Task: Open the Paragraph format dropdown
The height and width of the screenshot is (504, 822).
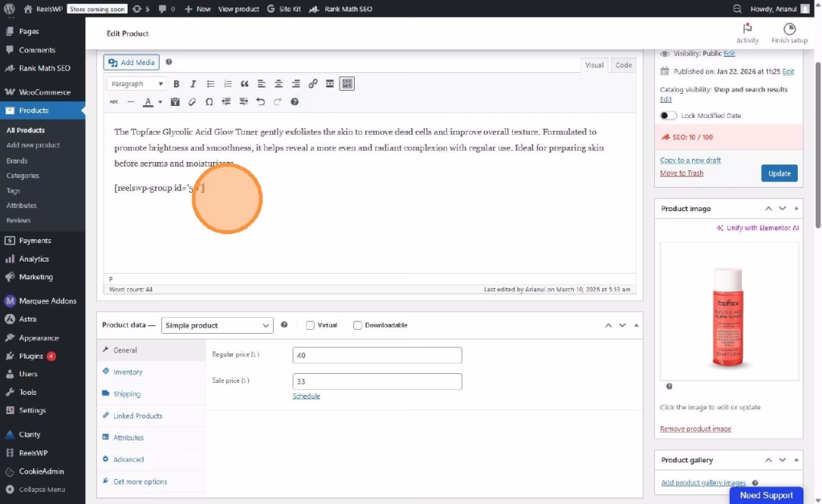Action: click(136, 83)
